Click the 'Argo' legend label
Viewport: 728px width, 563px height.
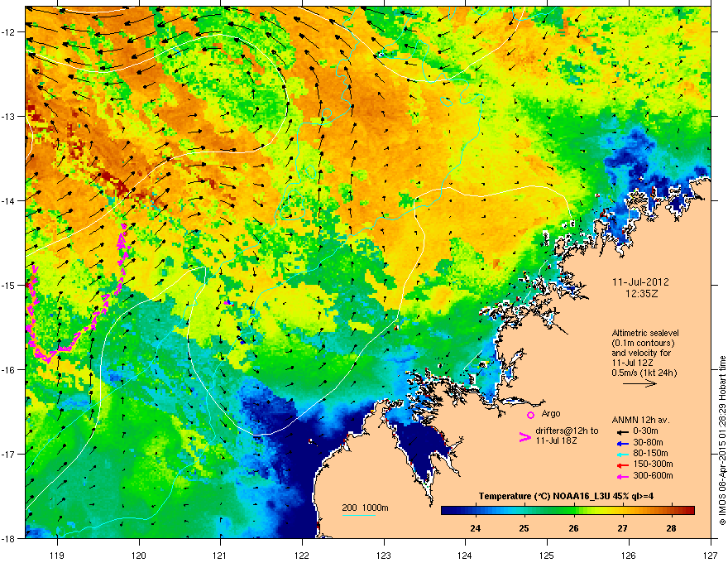point(551,413)
